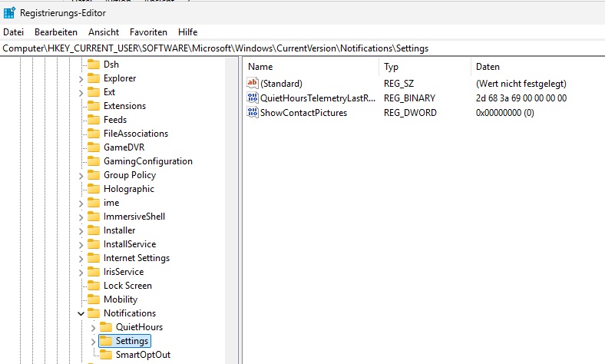Open the Bearbeiten menu
Screen dimensions: 605x364
[56, 32]
